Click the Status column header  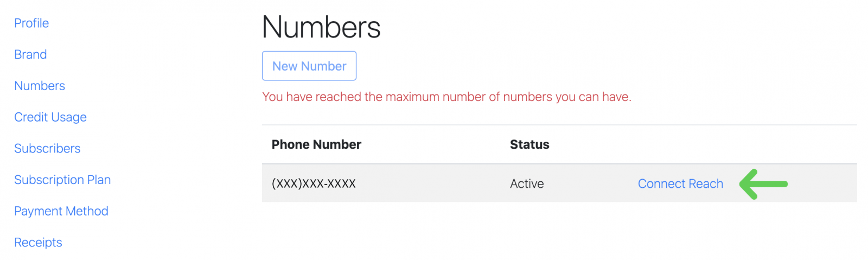pos(529,144)
